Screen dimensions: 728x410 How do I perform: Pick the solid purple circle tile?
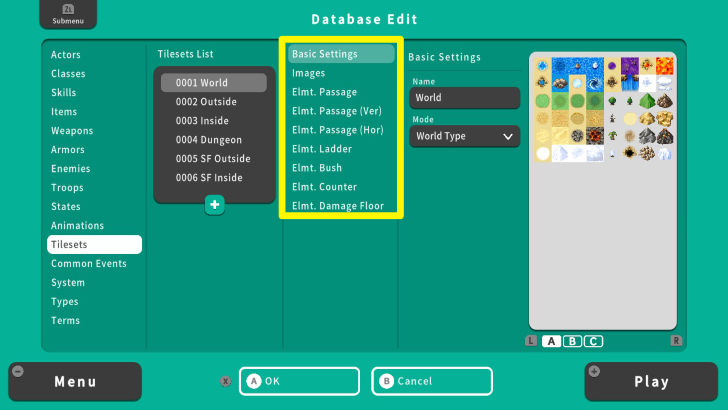point(612,65)
